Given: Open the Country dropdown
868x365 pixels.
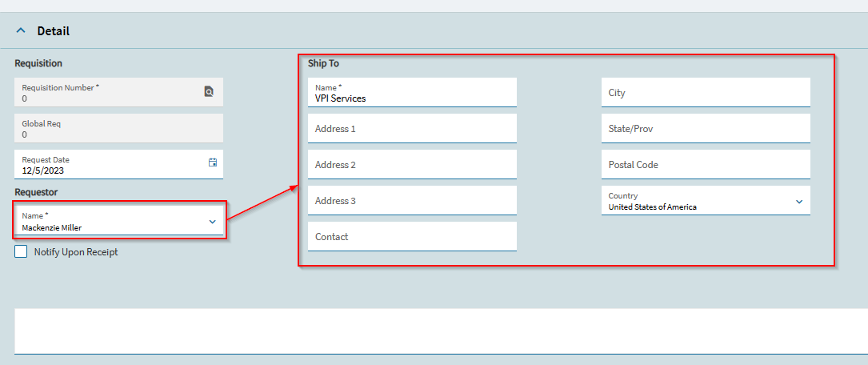Looking at the screenshot, I should 799,202.
